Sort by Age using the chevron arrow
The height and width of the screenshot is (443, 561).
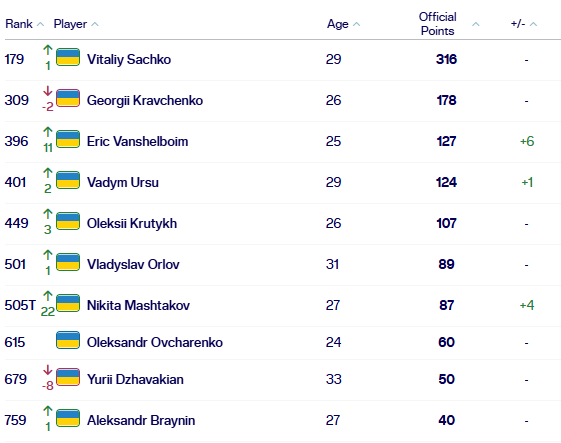click(356, 24)
